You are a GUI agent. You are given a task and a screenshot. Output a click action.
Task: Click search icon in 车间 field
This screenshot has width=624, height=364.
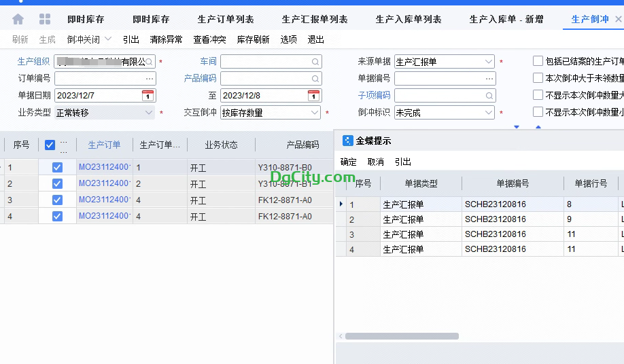pos(315,62)
